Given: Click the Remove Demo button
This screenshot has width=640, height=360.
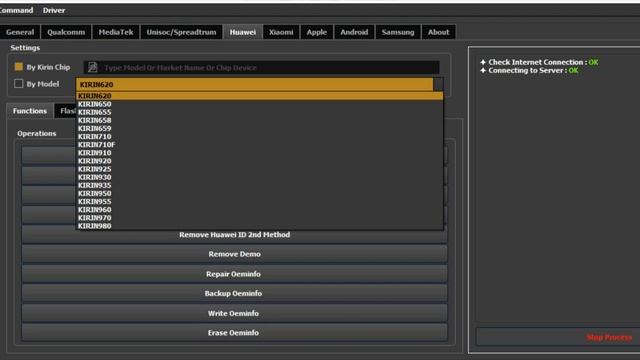Looking at the screenshot, I should point(234,254).
